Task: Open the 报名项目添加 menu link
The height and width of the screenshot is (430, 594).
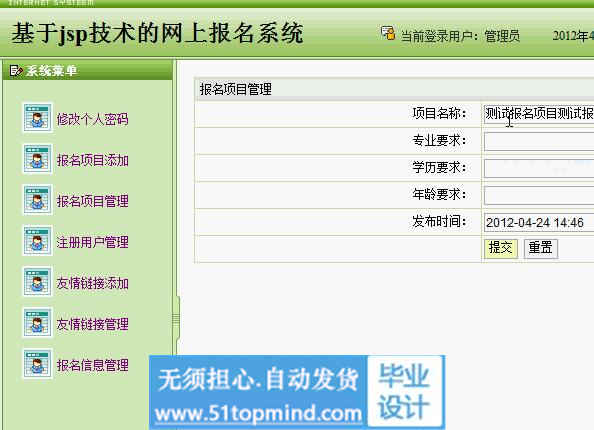Action: tap(92, 160)
